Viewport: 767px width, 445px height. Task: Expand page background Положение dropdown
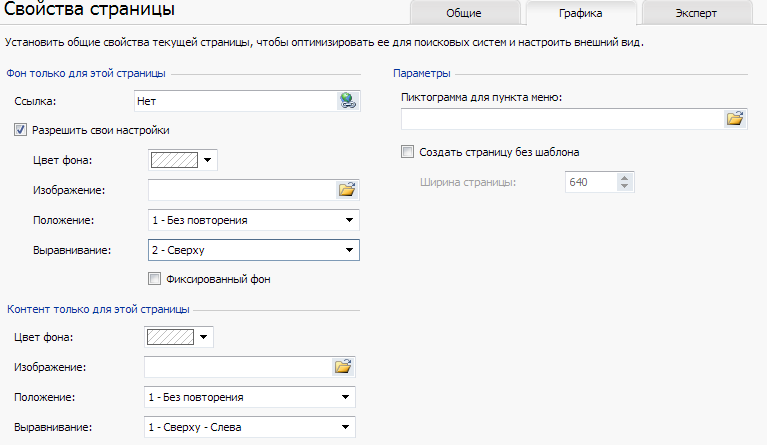click(x=253, y=220)
